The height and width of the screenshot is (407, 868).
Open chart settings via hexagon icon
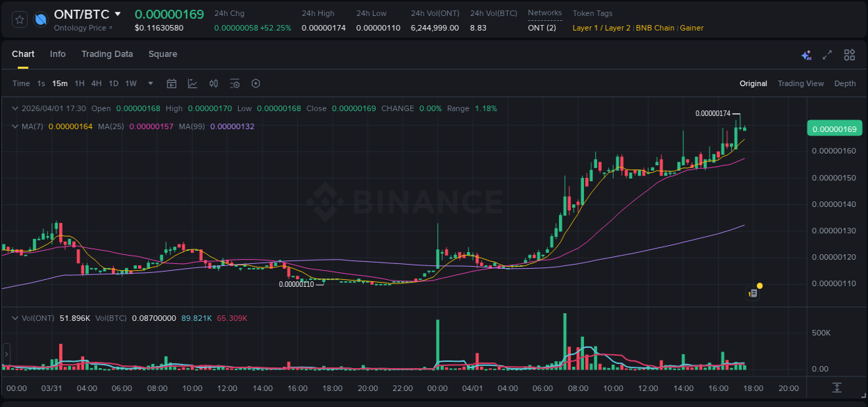256,83
